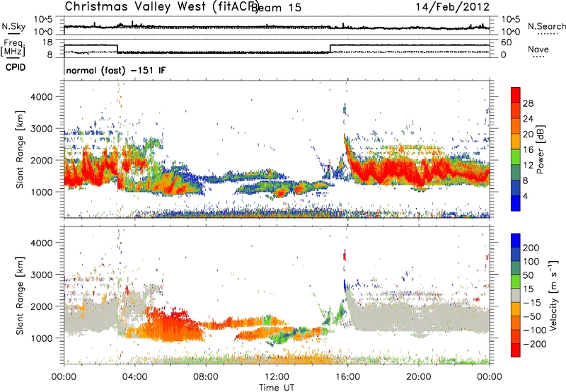This screenshot has width=566, height=392.
Task: Select the "normal (fast) -151 IF" mode text
Action: (x=116, y=71)
